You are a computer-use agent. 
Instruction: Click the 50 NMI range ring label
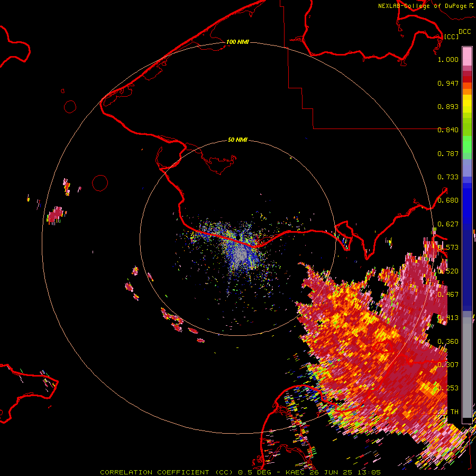coord(237,140)
